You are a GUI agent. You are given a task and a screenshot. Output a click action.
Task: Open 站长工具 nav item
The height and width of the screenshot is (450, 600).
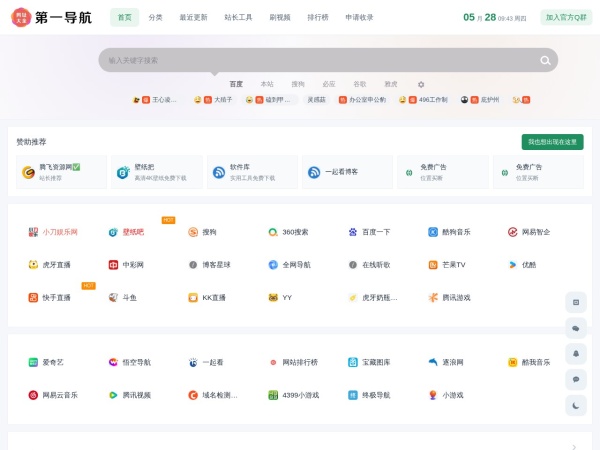click(238, 17)
